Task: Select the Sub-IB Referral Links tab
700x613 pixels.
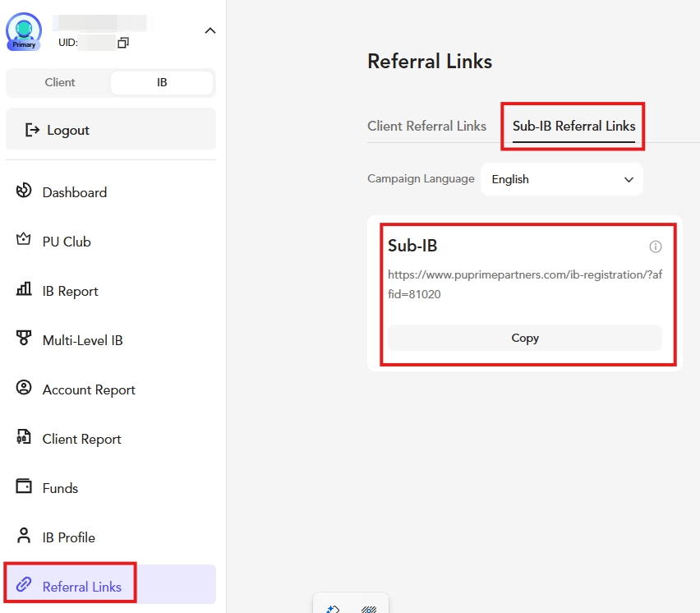Action: [573, 126]
